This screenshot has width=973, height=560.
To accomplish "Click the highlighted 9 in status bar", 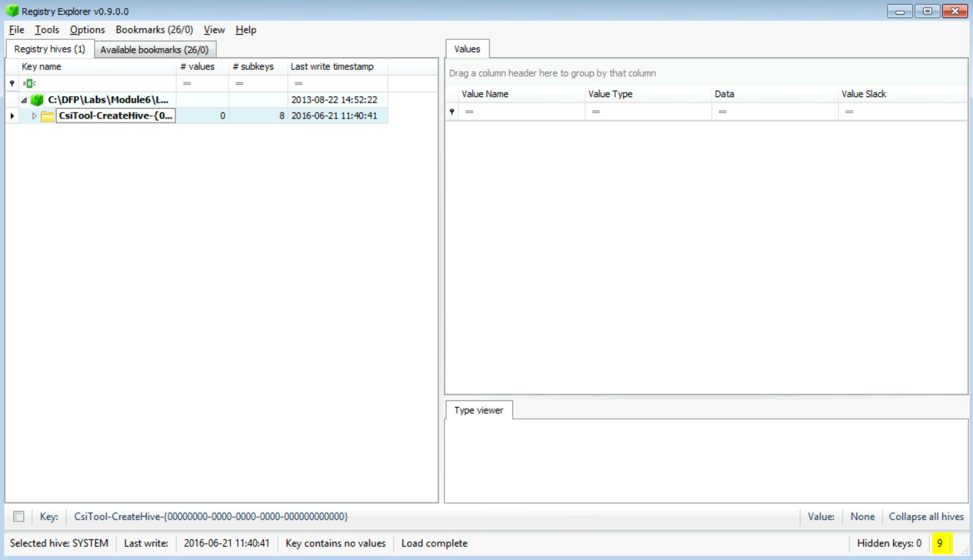I will tap(941, 543).
